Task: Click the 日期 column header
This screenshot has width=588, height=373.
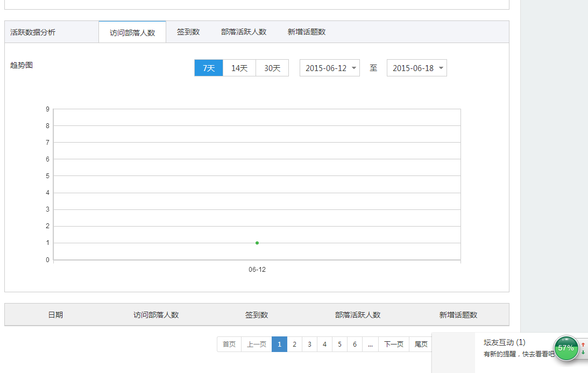Action: pos(55,315)
